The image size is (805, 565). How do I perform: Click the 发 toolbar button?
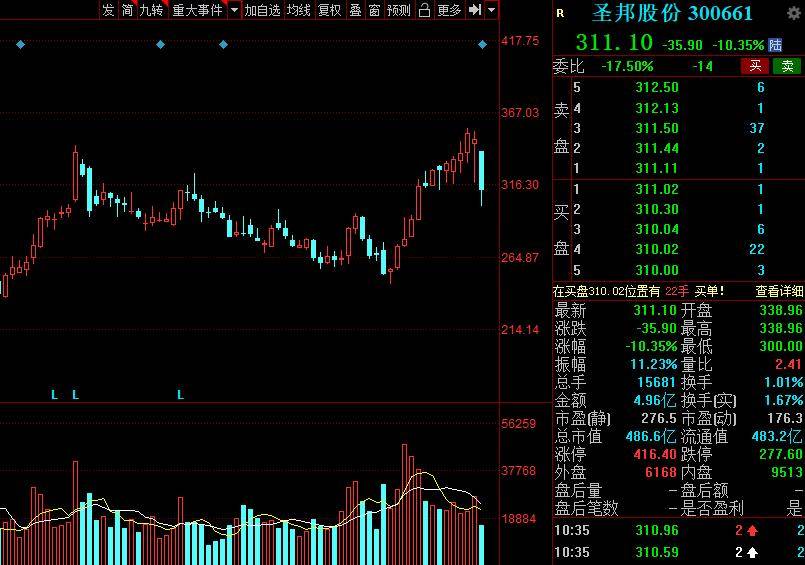(108, 10)
